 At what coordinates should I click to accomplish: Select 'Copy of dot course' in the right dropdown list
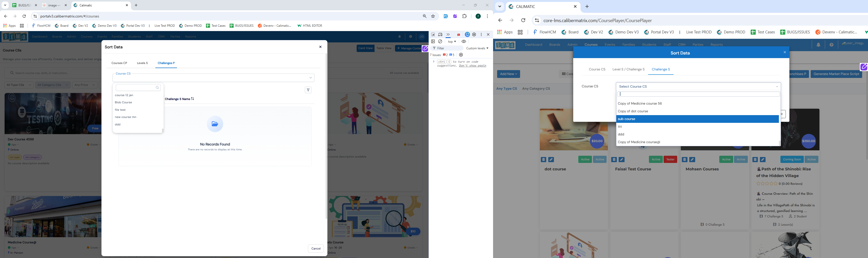[697, 111]
